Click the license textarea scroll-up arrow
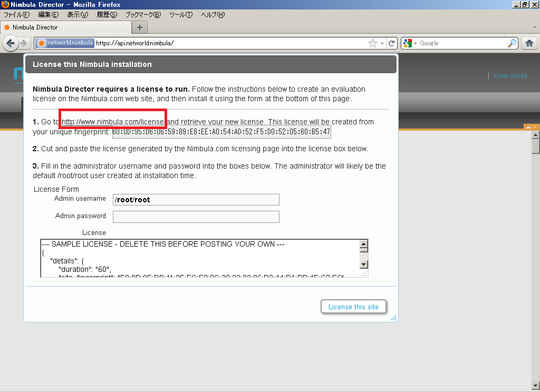The height and width of the screenshot is (392, 540). pyautogui.click(x=364, y=244)
